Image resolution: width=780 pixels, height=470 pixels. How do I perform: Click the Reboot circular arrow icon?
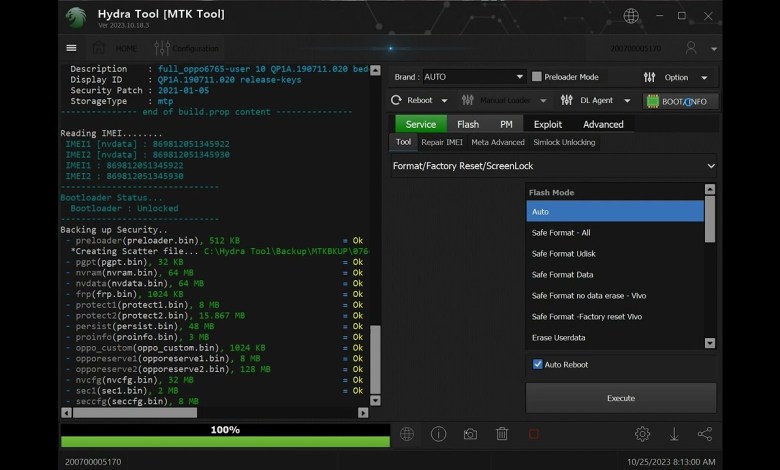pyautogui.click(x=396, y=100)
